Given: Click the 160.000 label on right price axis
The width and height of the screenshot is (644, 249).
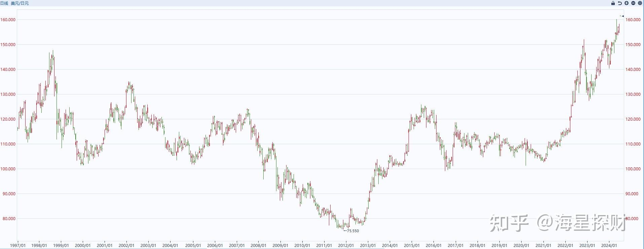Looking at the screenshot, I should [x=633, y=20].
